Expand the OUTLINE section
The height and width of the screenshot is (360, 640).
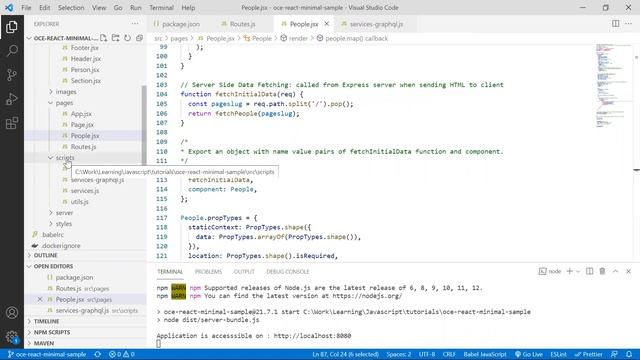[x=45, y=255]
